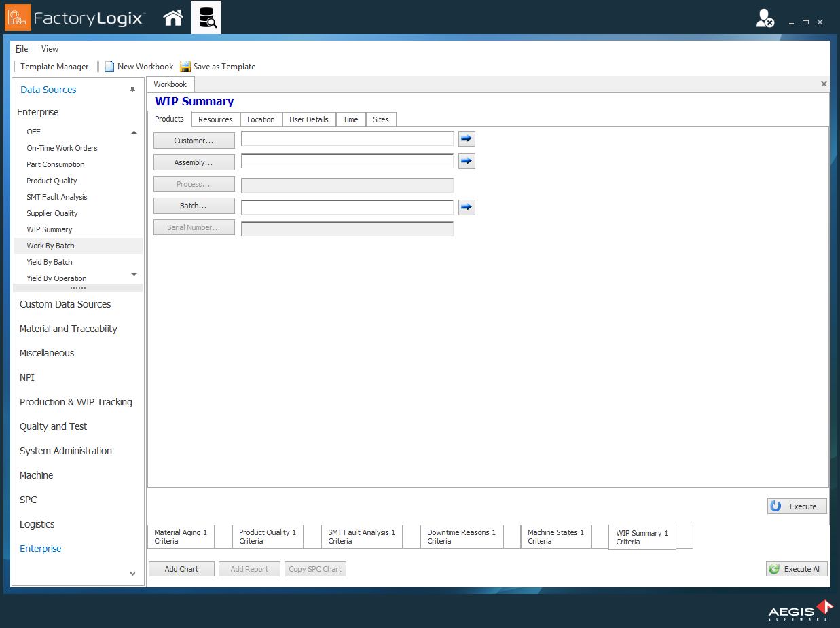The height and width of the screenshot is (628, 840).
Task: Expand more categories chevron at panel bottom
Action: click(x=133, y=574)
